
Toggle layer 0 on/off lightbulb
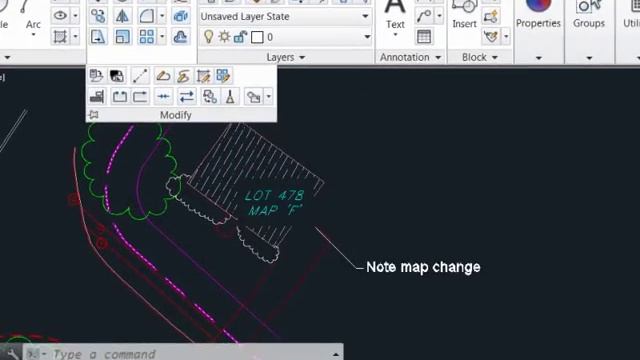pos(209,37)
